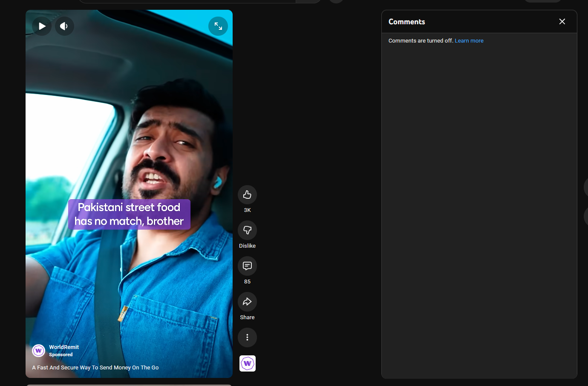Click the search input field at the top
The width and height of the screenshot is (588, 386).
(187, 1)
